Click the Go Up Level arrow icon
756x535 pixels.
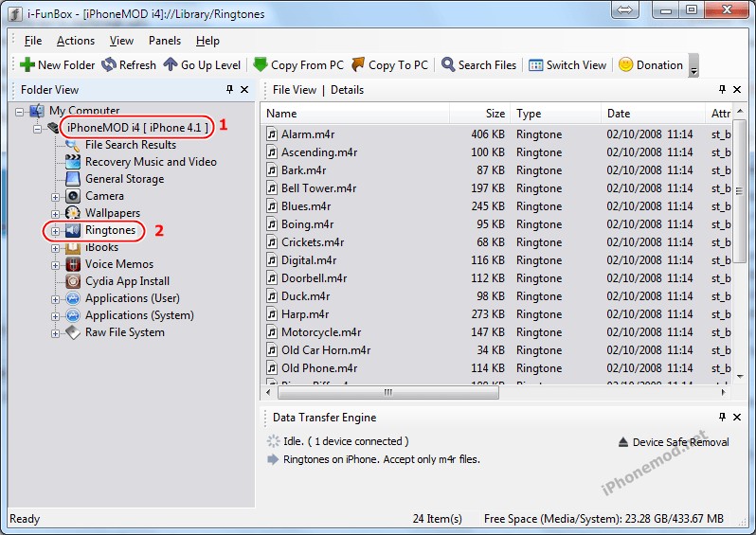(x=171, y=65)
